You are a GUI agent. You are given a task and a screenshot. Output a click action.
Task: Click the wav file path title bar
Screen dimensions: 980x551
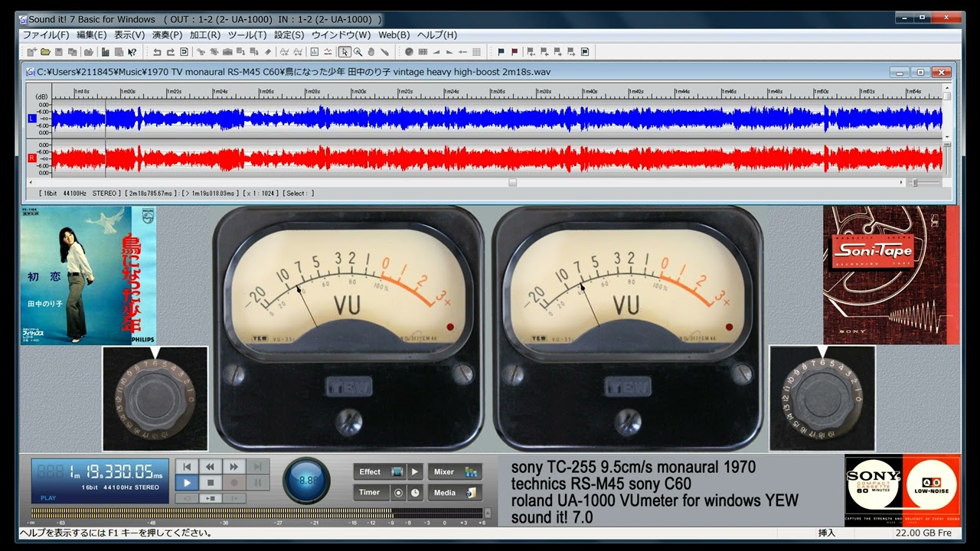coord(294,72)
